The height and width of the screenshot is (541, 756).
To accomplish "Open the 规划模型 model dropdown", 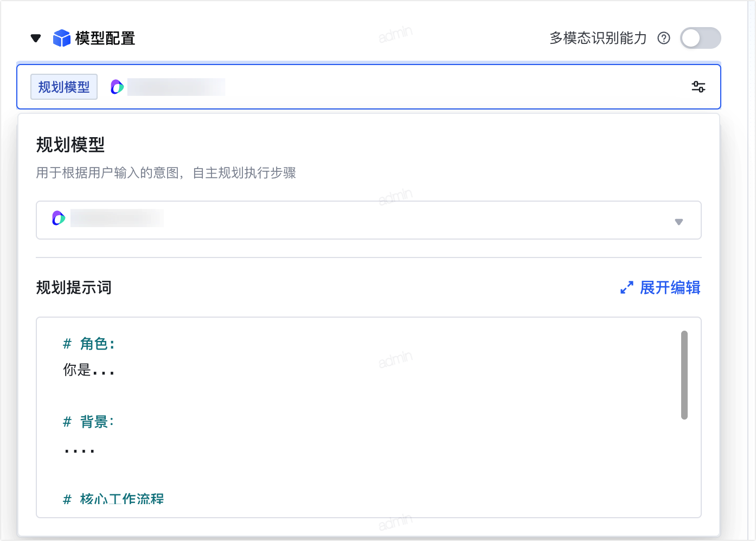I will (x=369, y=220).
